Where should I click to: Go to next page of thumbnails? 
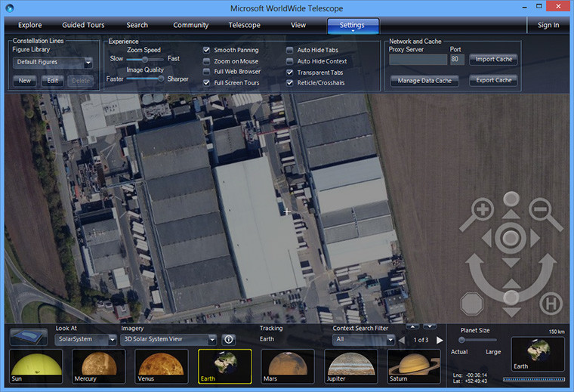pyautogui.click(x=440, y=340)
